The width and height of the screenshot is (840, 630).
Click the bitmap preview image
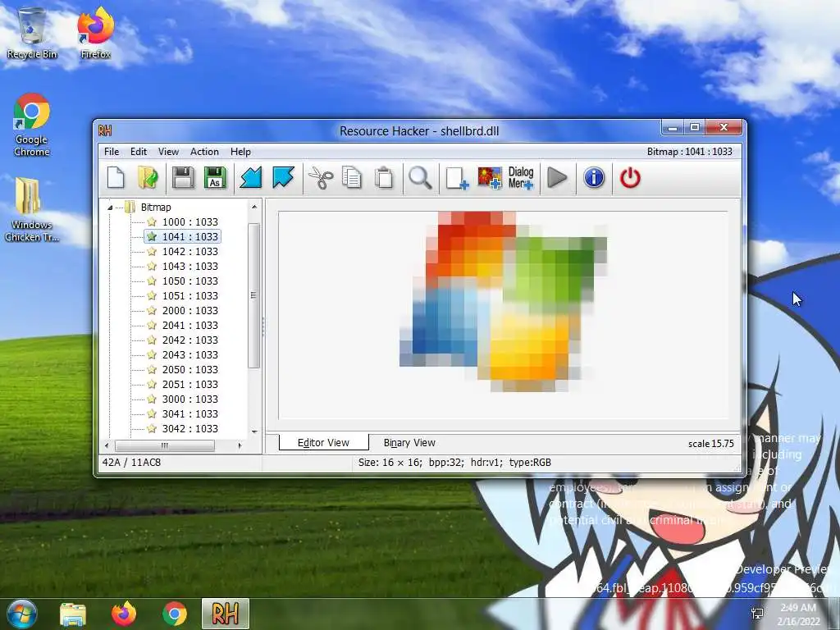504,301
